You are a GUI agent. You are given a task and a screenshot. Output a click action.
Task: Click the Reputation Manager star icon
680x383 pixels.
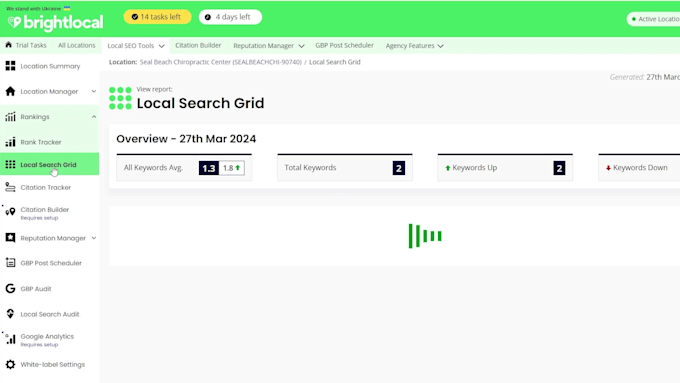click(x=10, y=238)
